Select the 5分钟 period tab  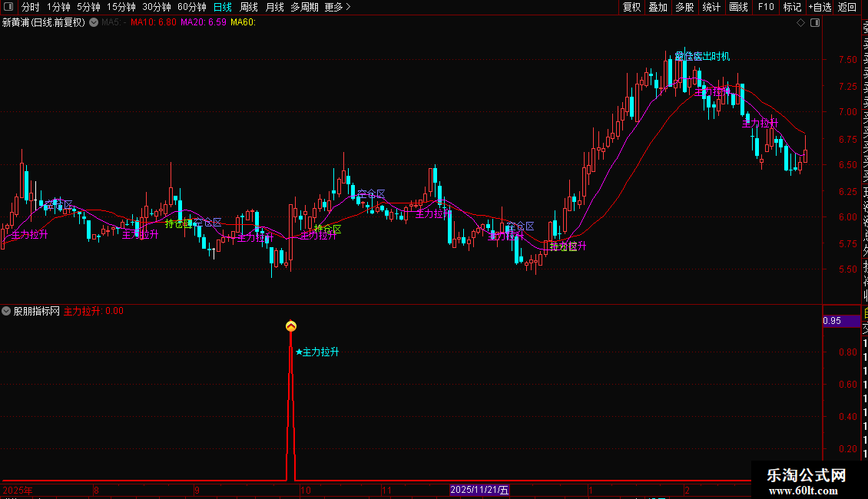88,7
